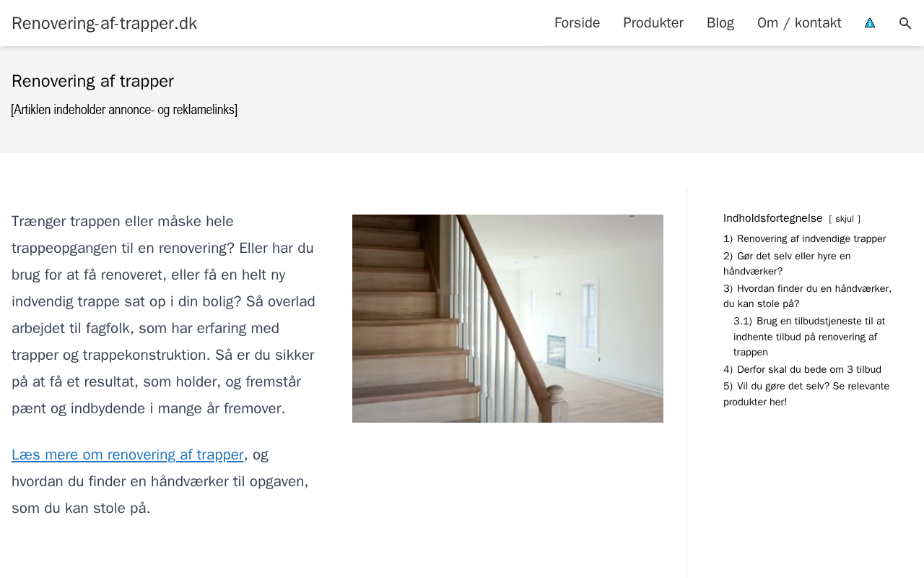This screenshot has width=924, height=578.
Task: Collapse table of contents with 'skjul'
Action: pyautogui.click(x=845, y=219)
